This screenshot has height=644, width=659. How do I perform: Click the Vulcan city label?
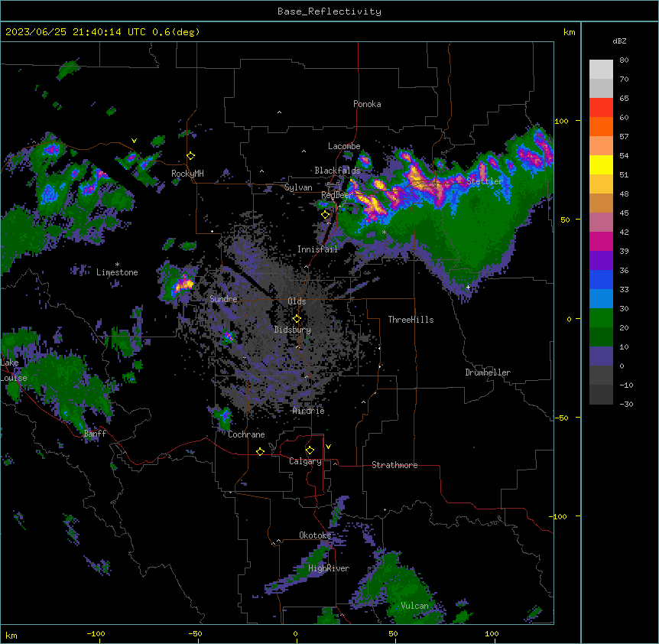(414, 606)
